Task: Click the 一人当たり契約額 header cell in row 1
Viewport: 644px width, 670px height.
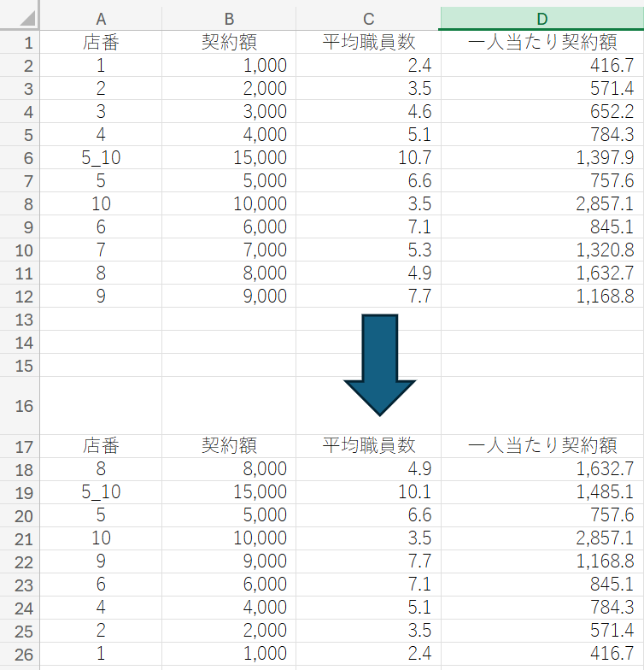Action: (x=542, y=43)
